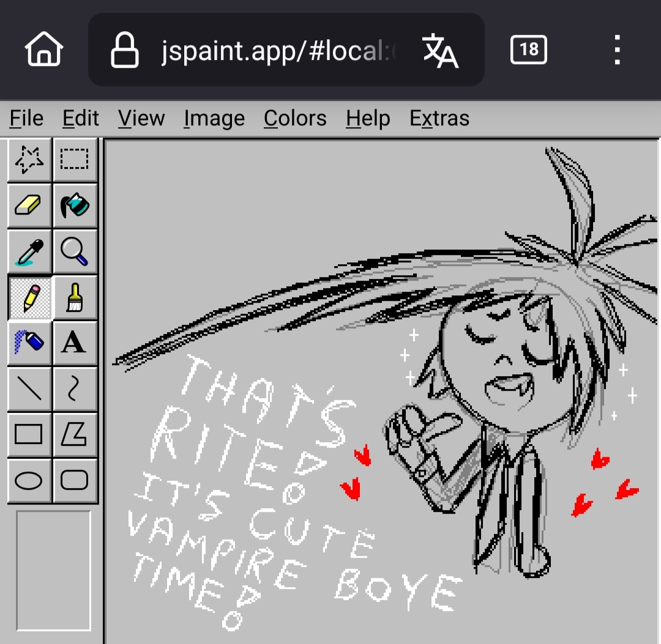This screenshot has width=661, height=644.
Task: Select the rectangular Select tool
Action: [x=75, y=160]
